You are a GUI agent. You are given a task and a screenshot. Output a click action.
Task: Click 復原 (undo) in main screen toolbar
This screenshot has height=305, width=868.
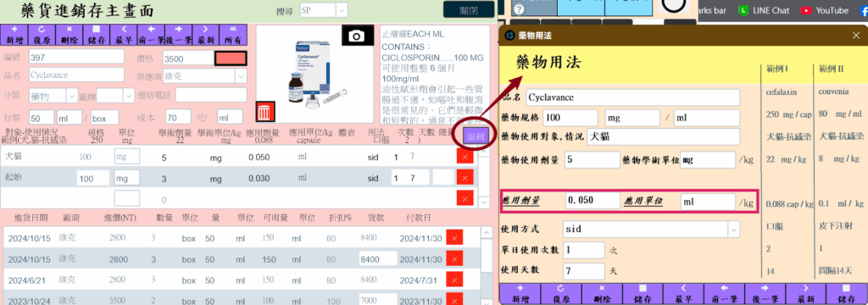coord(42,35)
